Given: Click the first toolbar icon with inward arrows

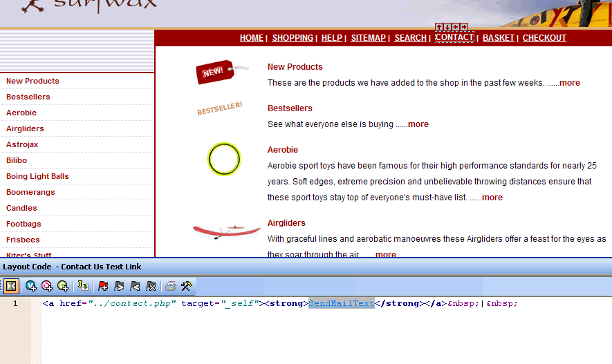Looking at the screenshot, I should pyautogui.click(x=12, y=286).
